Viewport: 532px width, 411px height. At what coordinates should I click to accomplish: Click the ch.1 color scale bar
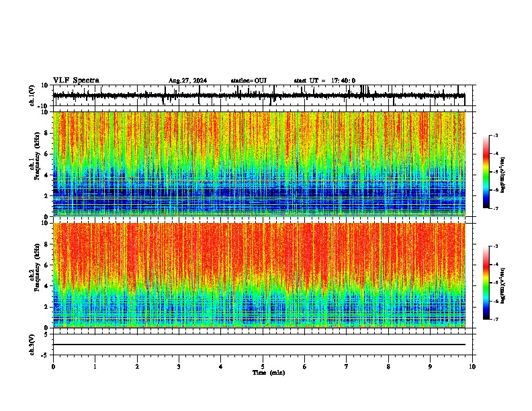[x=486, y=171]
